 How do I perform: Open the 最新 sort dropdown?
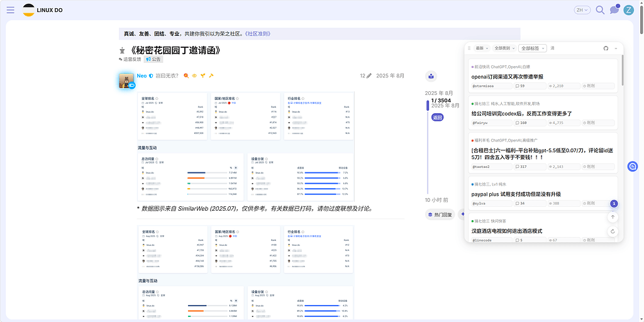[x=481, y=48]
